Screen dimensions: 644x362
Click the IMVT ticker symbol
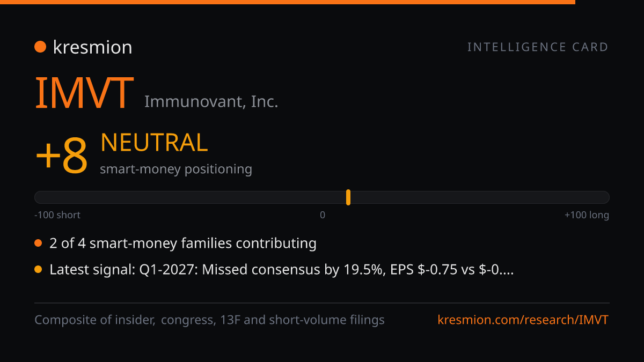(84, 92)
